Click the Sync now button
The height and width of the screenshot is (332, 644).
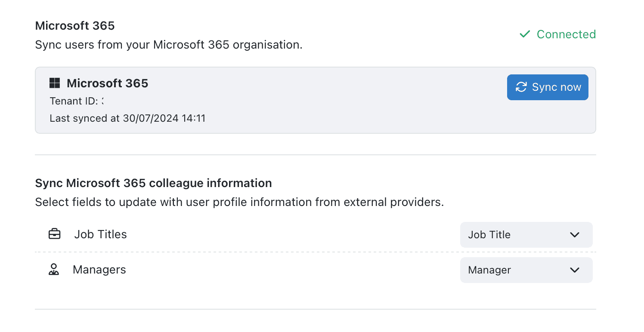[x=548, y=87]
